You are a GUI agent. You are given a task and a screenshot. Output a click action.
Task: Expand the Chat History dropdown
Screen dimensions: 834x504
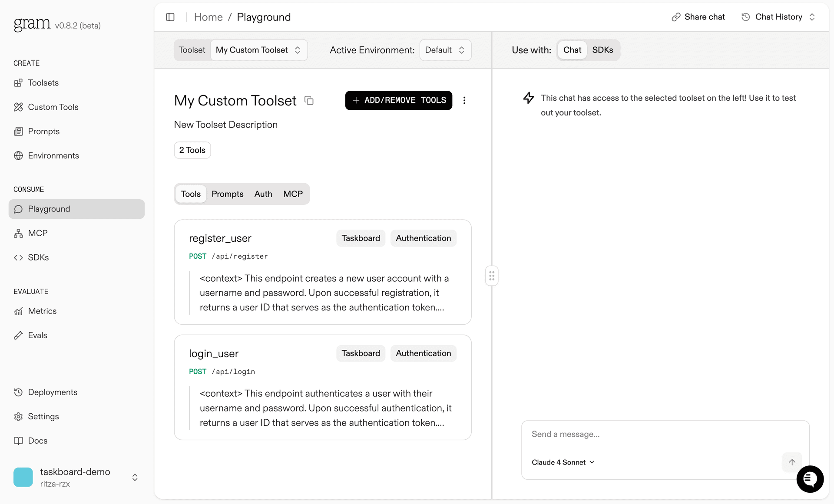tap(778, 17)
